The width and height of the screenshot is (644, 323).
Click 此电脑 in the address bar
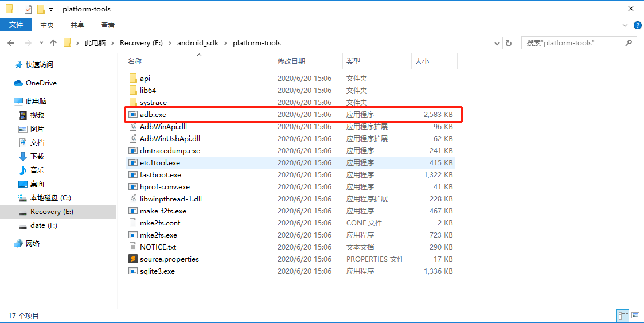pyautogui.click(x=95, y=42)
